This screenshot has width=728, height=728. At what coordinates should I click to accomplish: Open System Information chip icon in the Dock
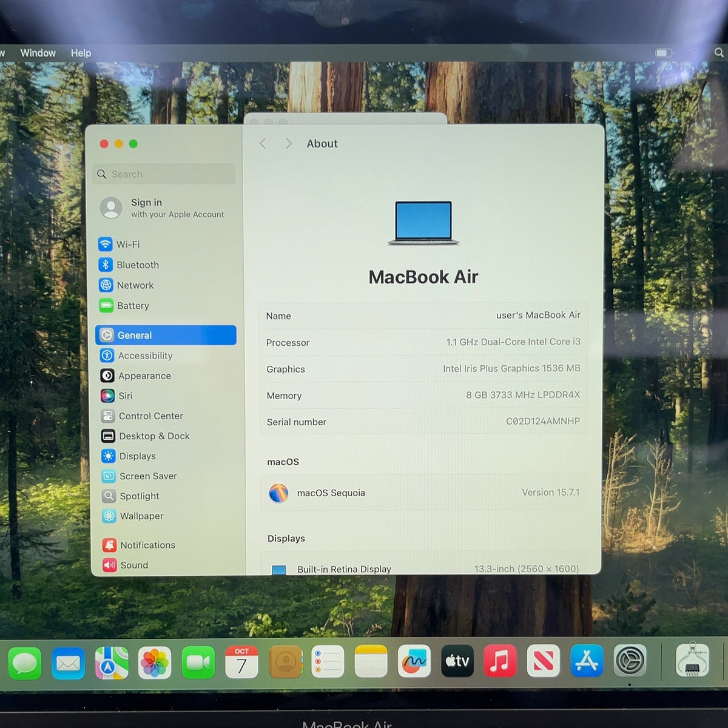point(692,660)
